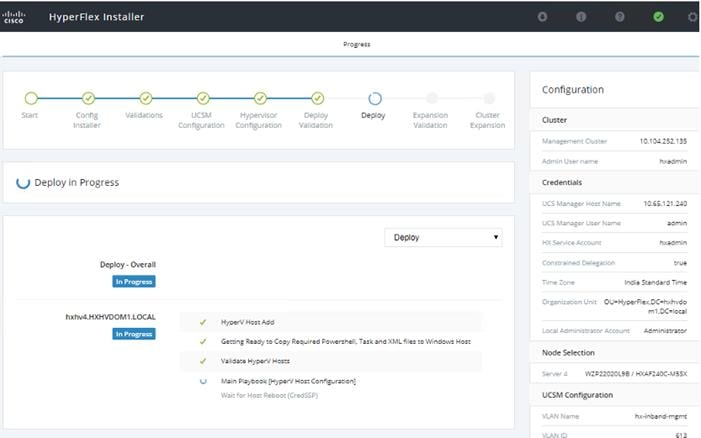The height and width of the screenshot is (438, 701).
Task: Click the green checkmark status icon in header
Action: click(x=658, y=17)
